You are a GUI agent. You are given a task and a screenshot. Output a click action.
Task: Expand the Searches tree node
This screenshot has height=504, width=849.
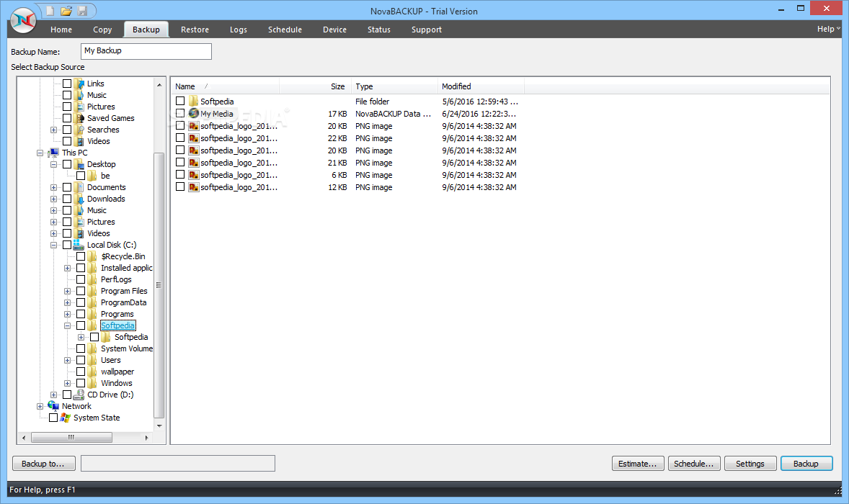[53, 130]
